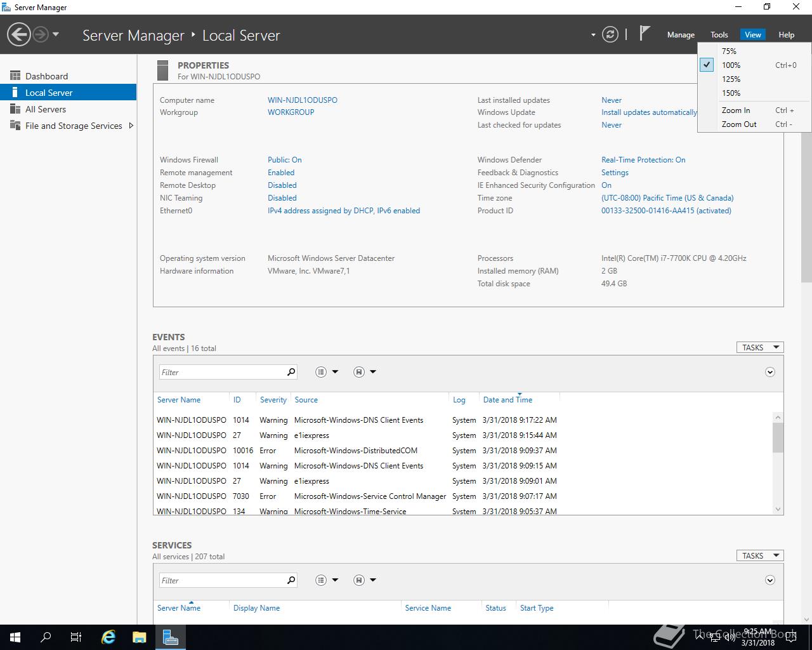
Task: Click the Product ID activated link
Action: tap(666, 211)
